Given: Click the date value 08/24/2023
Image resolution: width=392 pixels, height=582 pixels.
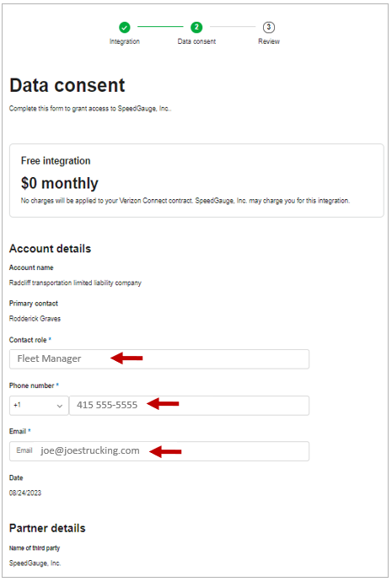Looking at the screenshot, I should 25,493.
